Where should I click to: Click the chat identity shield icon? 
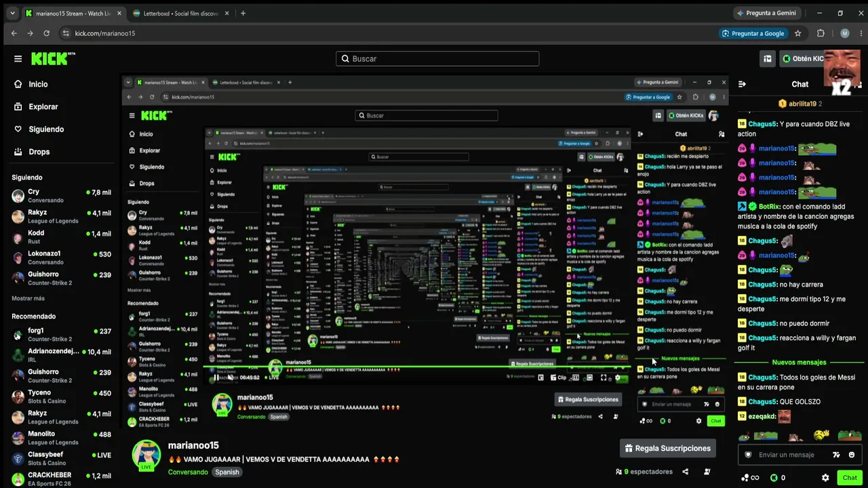pos(748,455)
